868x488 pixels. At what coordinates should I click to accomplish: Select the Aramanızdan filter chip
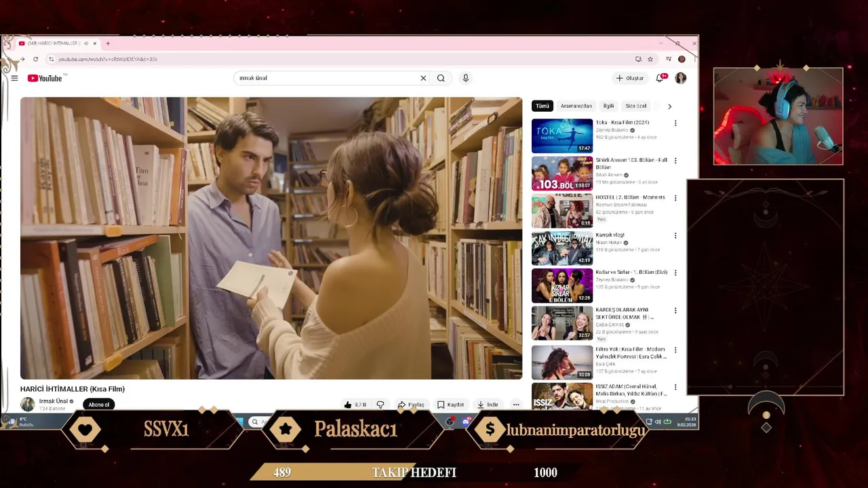point(576,106)
